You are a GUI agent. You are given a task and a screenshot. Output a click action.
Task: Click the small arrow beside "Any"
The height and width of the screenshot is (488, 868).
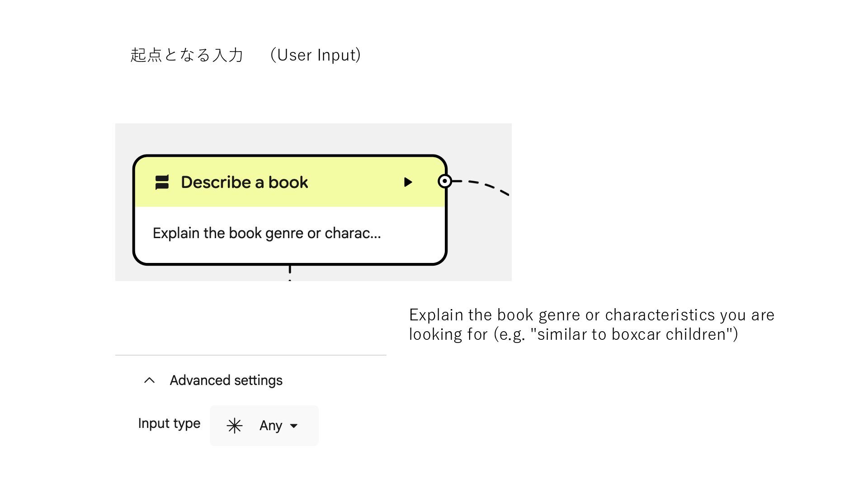click(x=294, y=426)
